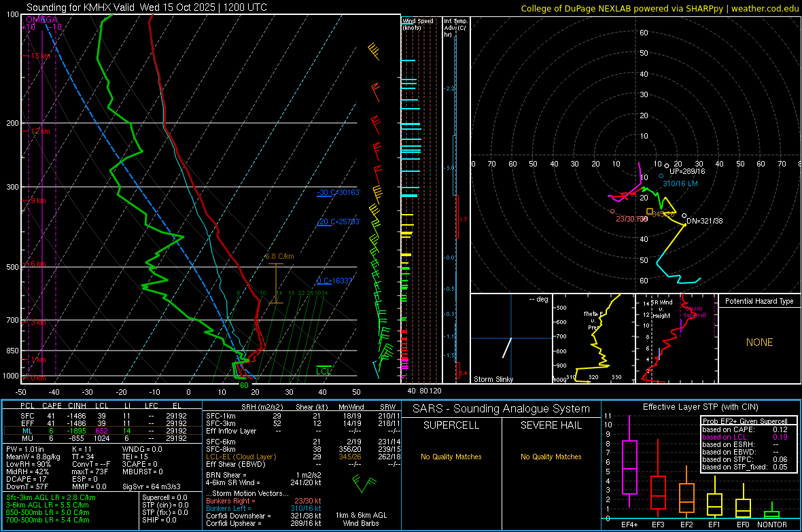Click the 'Classic Supercell' magenta label
Image resolution: width=802 pixels, height=532 pixels.
pyautogui.click(x=695, y=312)
